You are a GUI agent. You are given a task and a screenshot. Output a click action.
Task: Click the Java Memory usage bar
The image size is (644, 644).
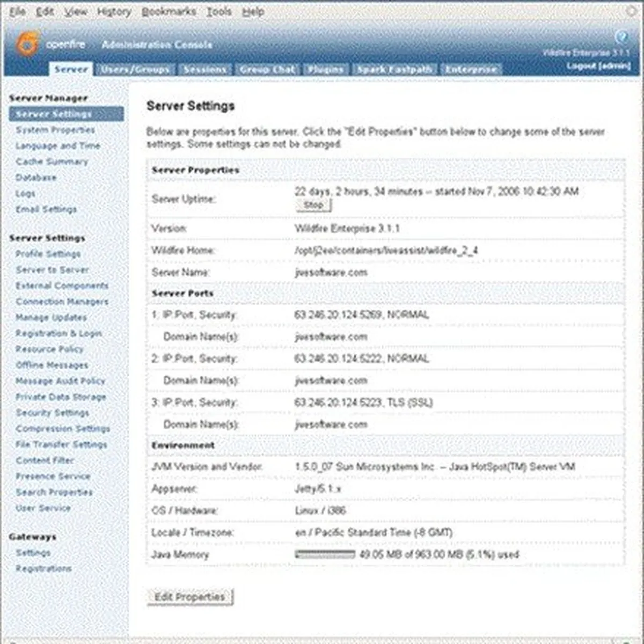(325, 554)
